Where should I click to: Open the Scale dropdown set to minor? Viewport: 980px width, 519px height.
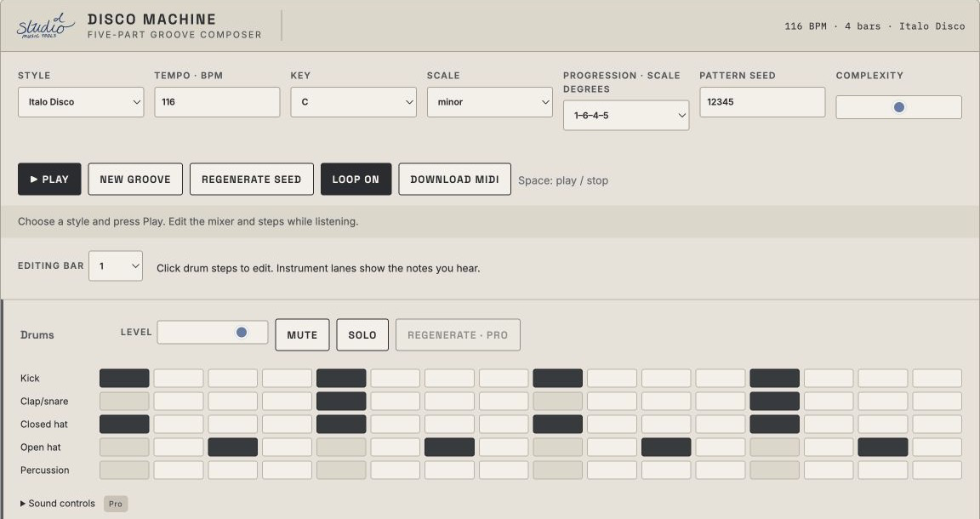pyautogui.click(x=489, y=102)
